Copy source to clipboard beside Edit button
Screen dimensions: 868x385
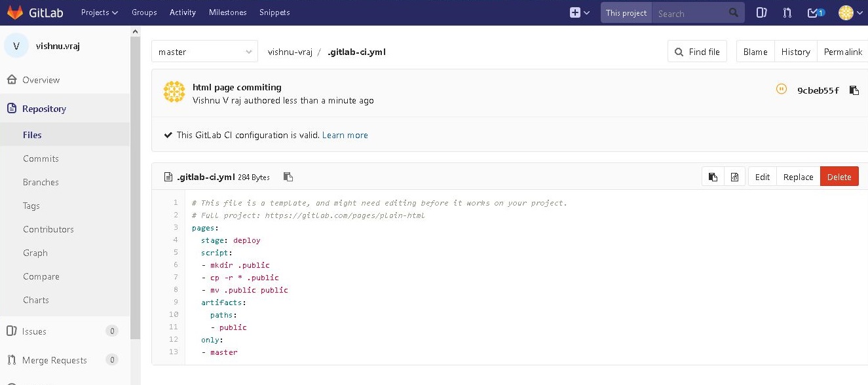pyautogui.click(x=713, y=177)
